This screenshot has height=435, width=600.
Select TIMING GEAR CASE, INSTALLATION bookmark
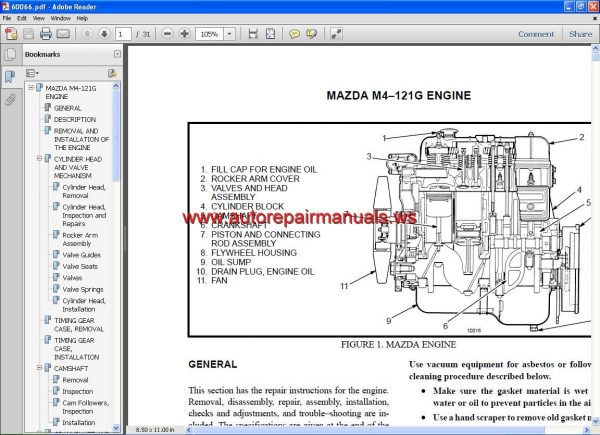pos(76,349)
